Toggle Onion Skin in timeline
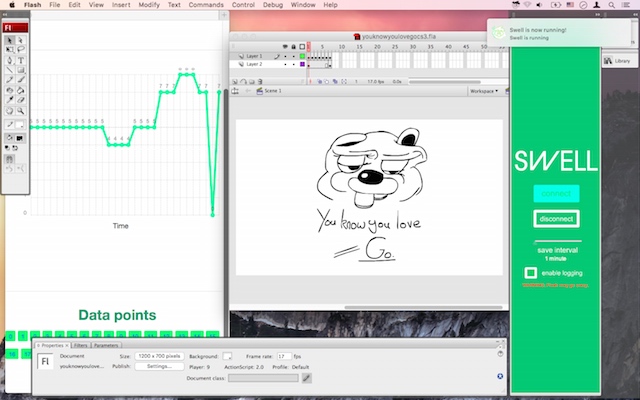 coord(319,82)
